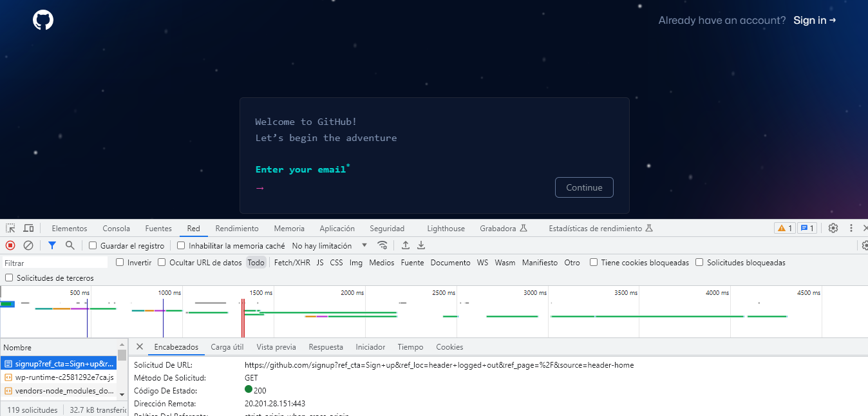This screenshot has height=416, width=868.
Task: Click the messages badge showing 1
Action: pos(807,228)
